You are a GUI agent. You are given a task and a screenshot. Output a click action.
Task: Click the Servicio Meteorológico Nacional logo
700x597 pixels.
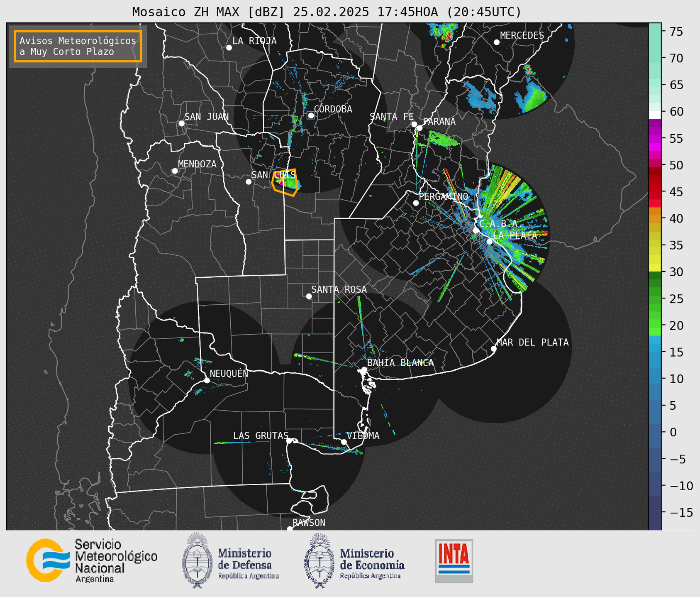pos(92,560)
